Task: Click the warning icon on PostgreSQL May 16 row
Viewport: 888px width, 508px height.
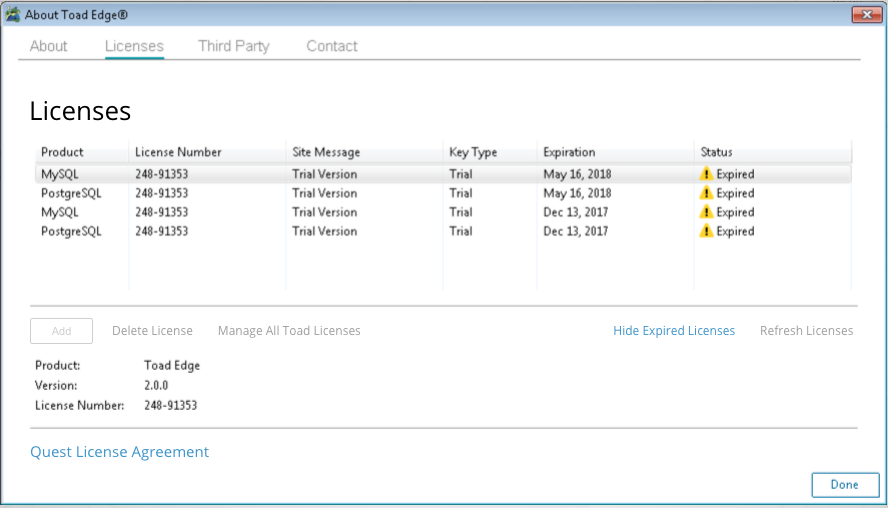Action: [x=706, y=193]
